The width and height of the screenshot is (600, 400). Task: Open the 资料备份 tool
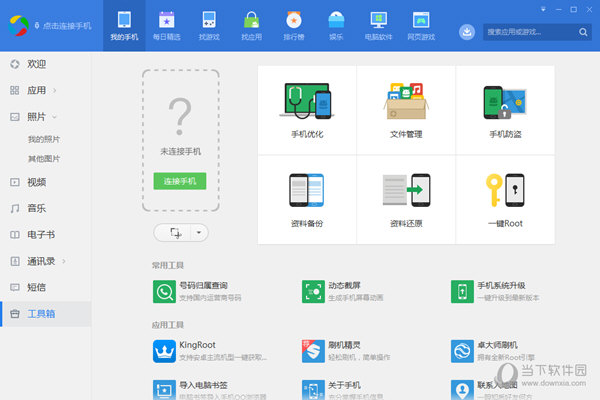(x=307, y=200)
